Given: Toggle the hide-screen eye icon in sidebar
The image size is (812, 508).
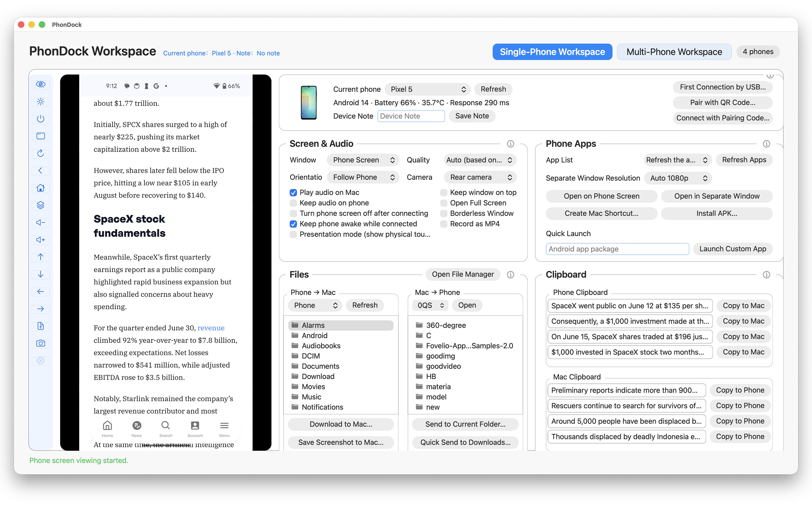Looking at the screenshot, I should coord(41,84).
